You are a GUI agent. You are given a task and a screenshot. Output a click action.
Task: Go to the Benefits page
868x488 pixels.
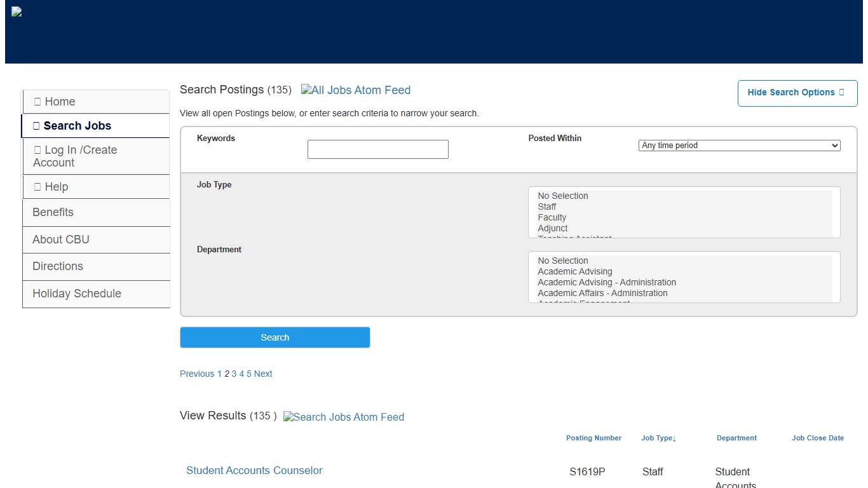tap(53, 212)
